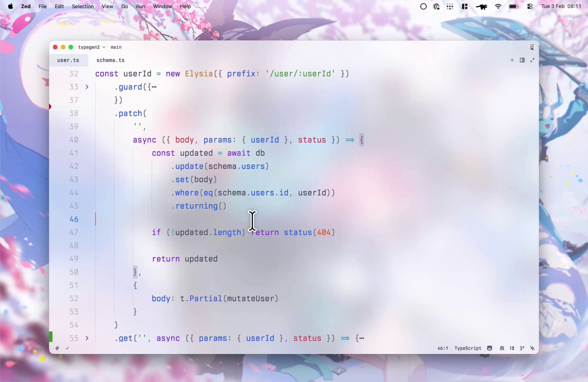Open the dots grid icon in menu bar
The width and height of the screenshot is (588, 382).
(450, 6)
